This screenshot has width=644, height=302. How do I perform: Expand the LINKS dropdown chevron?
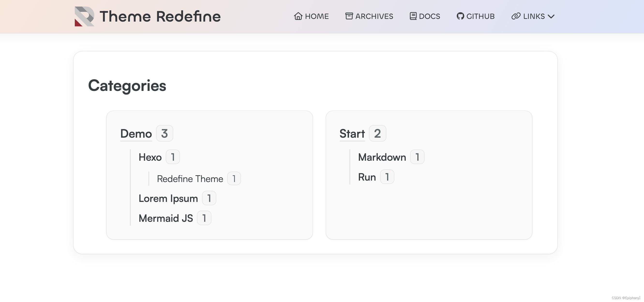551,16
